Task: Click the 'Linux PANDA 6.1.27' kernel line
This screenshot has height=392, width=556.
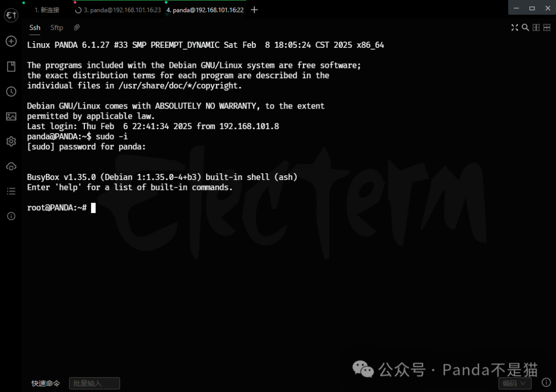Action: 205,45
